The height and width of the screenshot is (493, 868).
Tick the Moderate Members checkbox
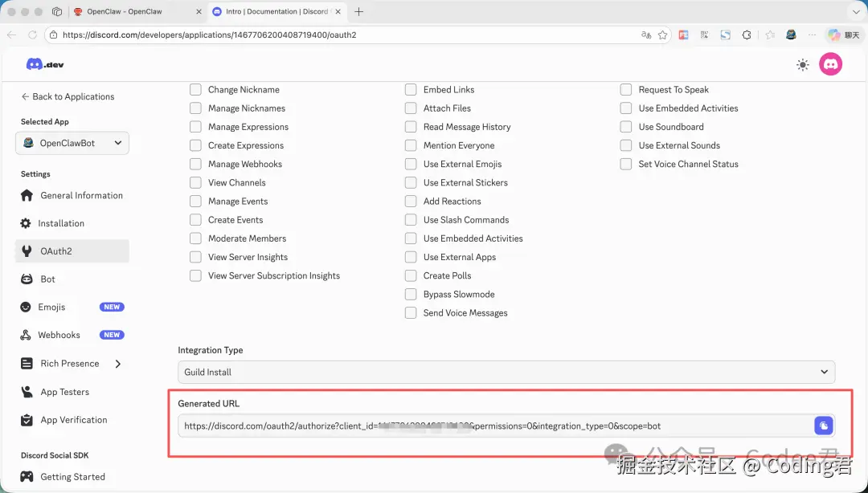[195, 238]
